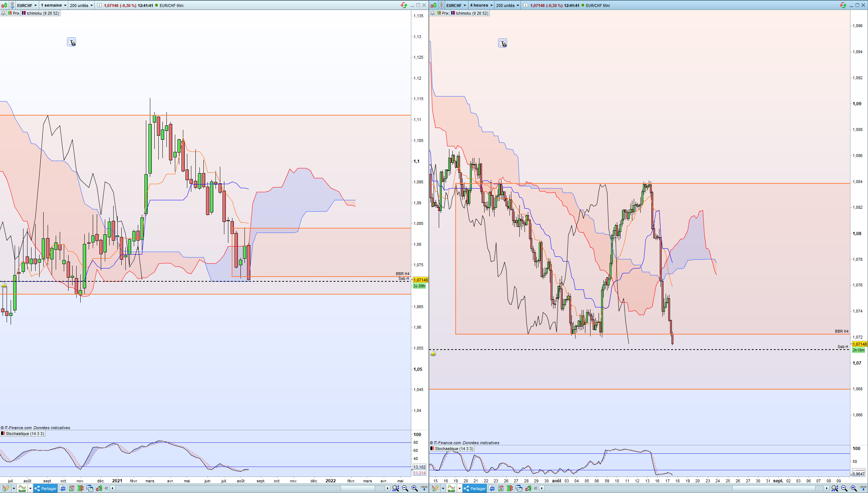Click the alert bell marker on weekly price axis
The width and height of the screenshot is (868, 493).
[x=4, y=285]
